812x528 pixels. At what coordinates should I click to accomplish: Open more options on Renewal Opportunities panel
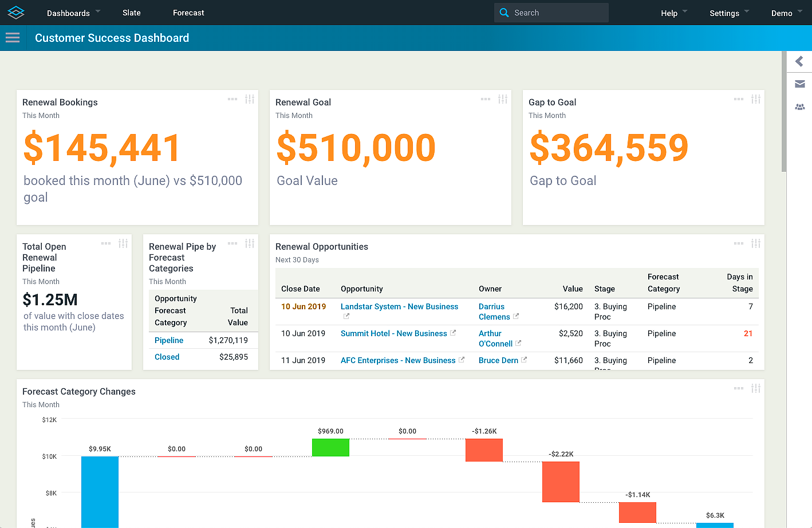pos(739,243)
